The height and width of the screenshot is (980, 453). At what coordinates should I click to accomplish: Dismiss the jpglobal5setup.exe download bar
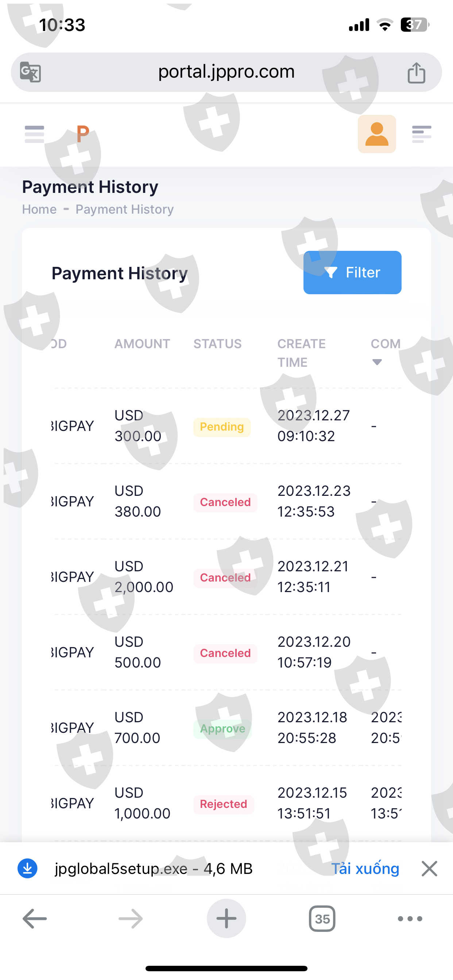(x=429, y=868)
